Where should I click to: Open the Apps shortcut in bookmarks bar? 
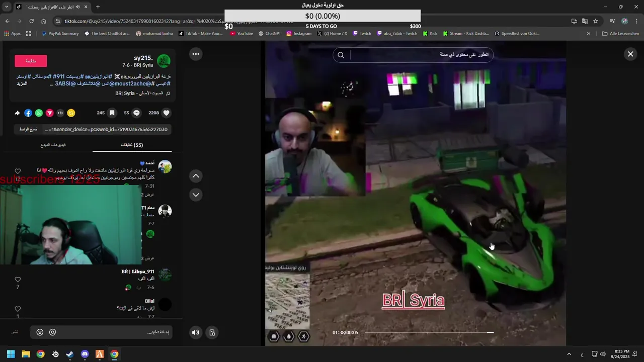coord(12,34)
